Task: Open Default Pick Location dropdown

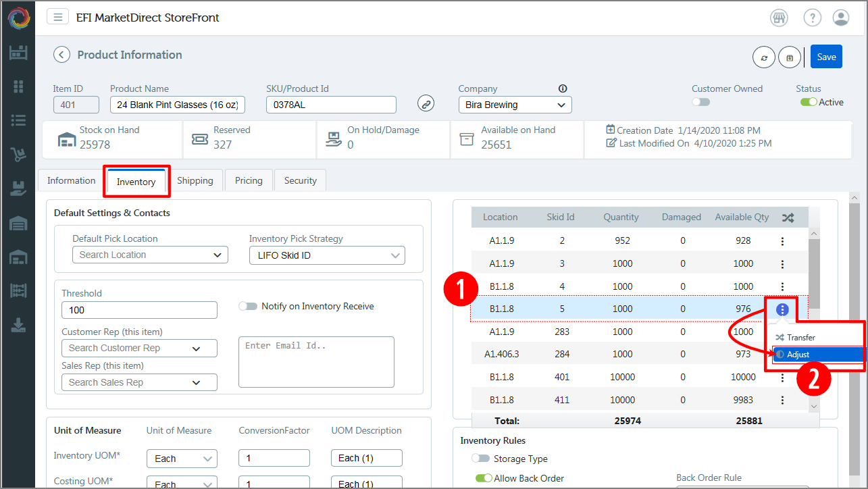Action: (150, 255)
